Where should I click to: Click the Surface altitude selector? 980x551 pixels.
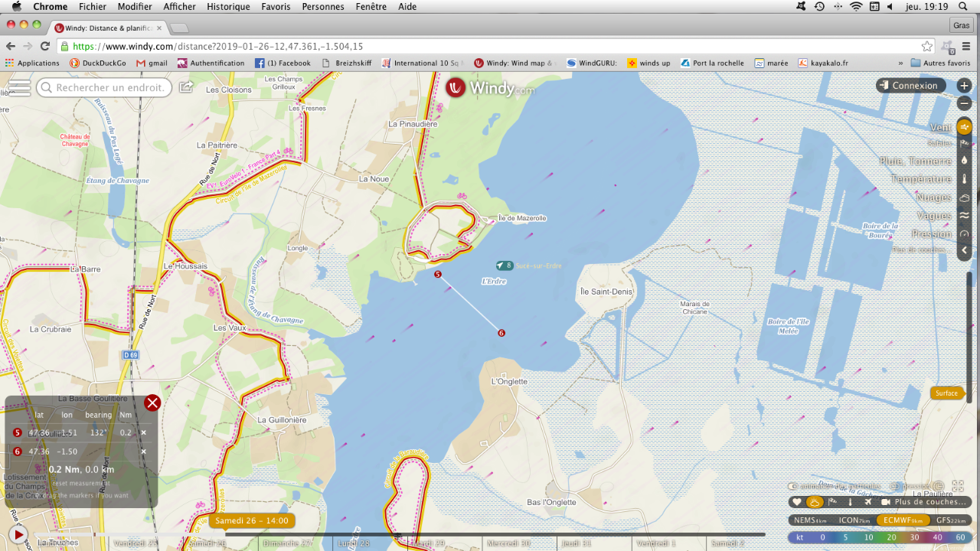pyautogui.click(x=946, y=393)
